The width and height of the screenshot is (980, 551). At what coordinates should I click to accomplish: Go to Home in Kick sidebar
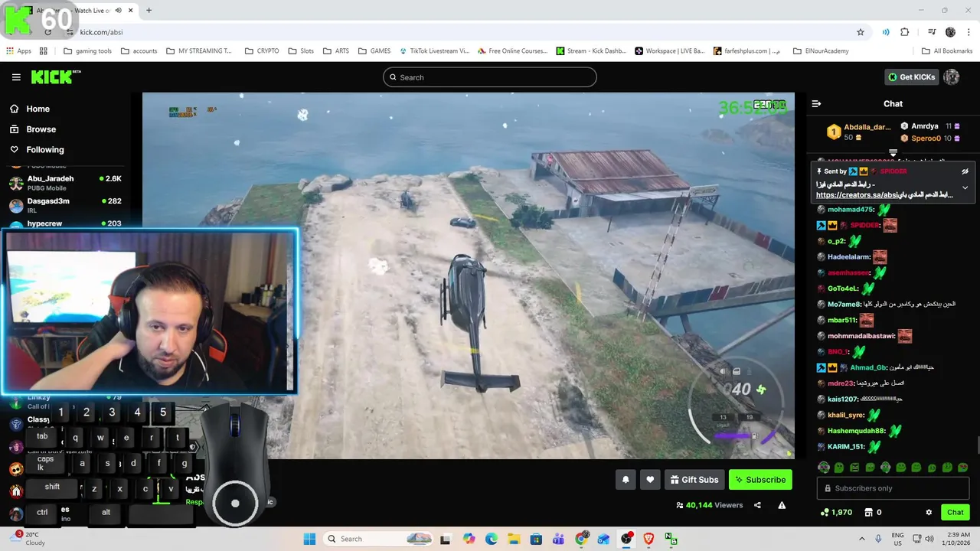pyautogui.click(x=30, y=109)
